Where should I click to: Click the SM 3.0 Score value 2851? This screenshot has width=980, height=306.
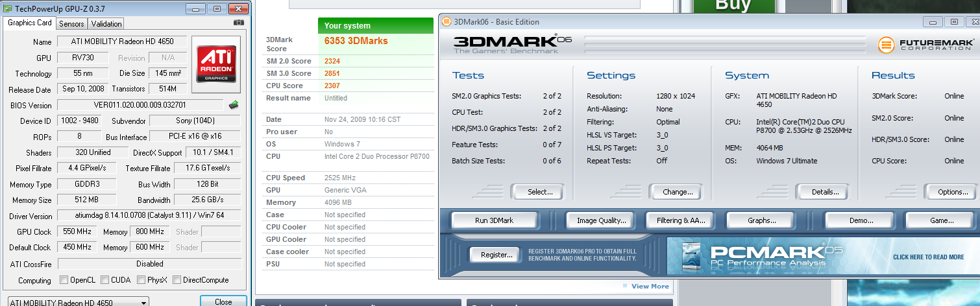(332, 73)
